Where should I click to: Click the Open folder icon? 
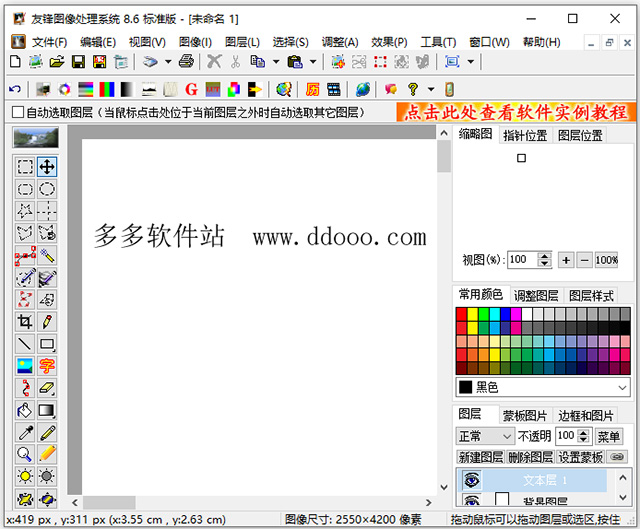pos(57,62)
